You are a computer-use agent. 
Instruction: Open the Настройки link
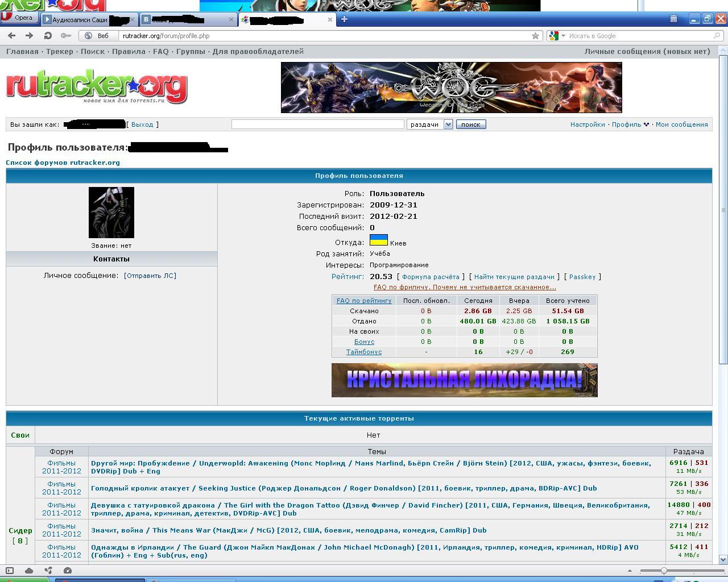[588, 124]
